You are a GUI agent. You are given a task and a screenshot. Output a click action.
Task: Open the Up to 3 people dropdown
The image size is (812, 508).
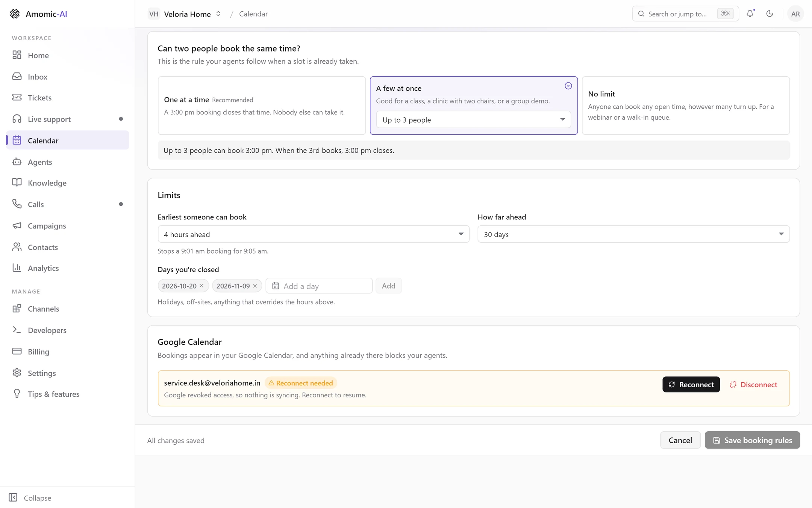pos(474,120)
